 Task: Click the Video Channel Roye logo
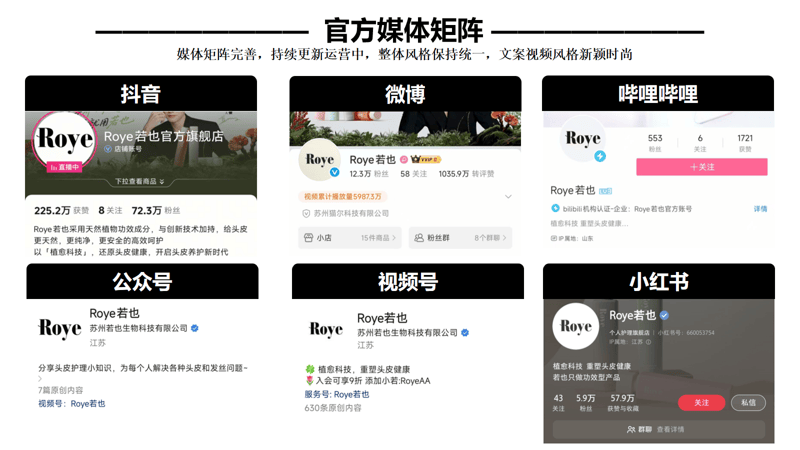click(x=326, y=328)
